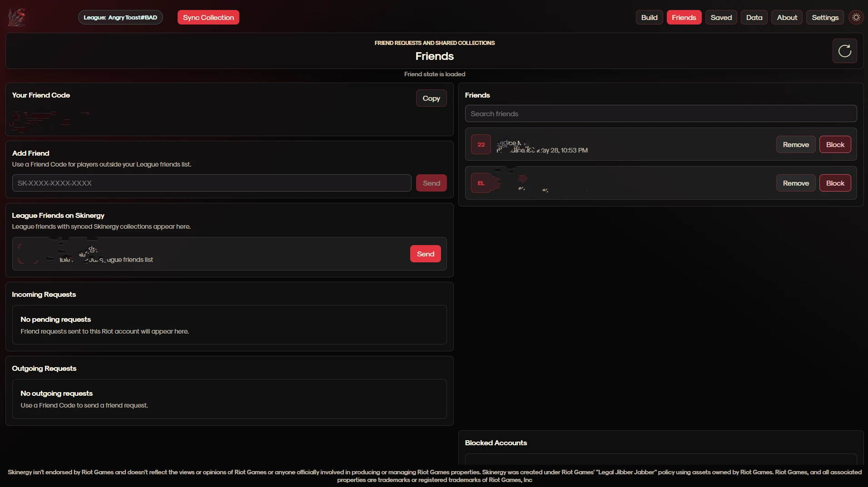The width and height of the screenshot is (868, 487).
Task: Go to the Settings tab
Action: 825,17
